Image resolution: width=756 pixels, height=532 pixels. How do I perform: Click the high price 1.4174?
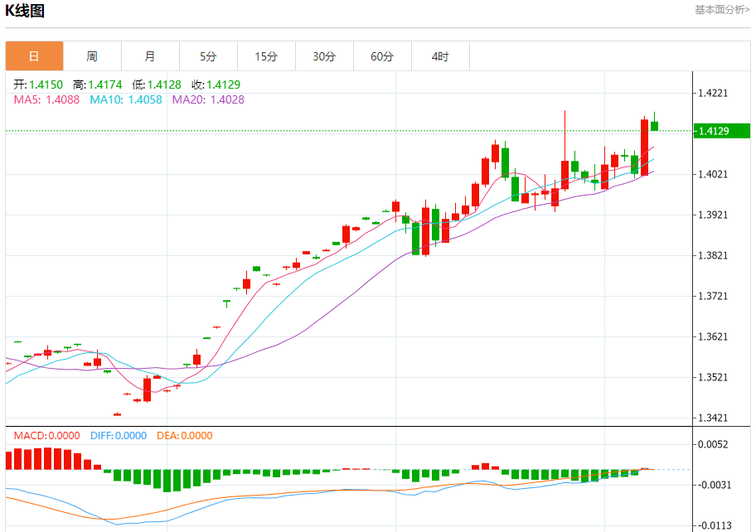point(105,85)
